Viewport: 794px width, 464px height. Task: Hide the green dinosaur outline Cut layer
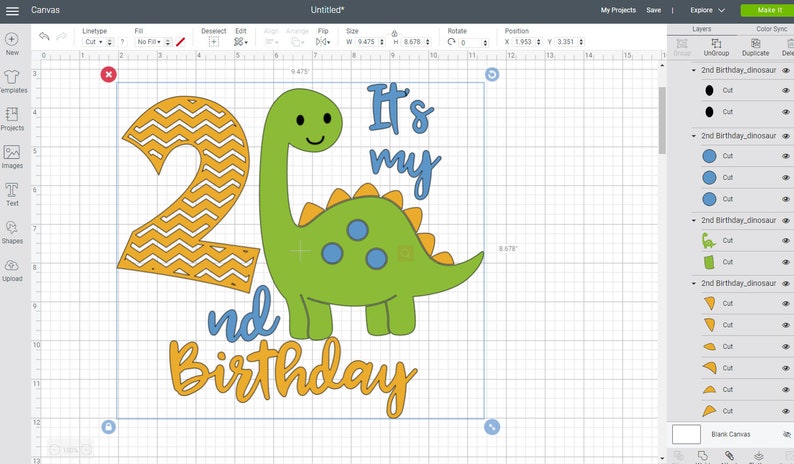click(785, 241)
